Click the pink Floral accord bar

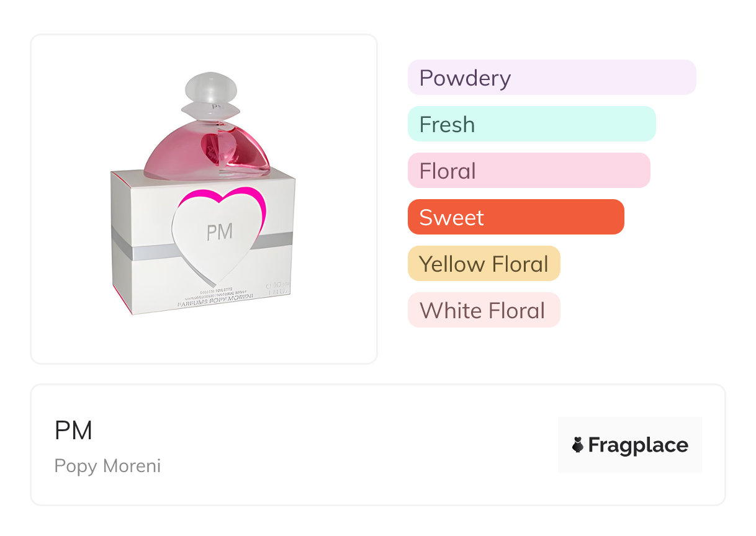tap(528, 171)
